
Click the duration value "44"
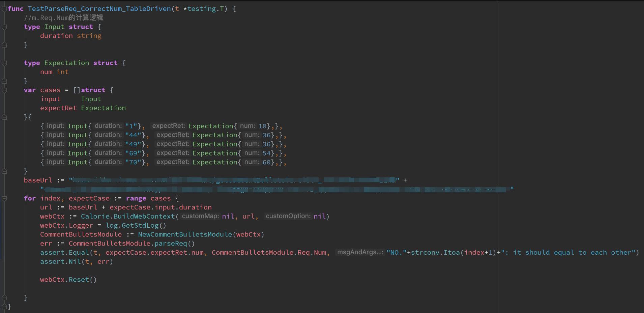[133, 135]
